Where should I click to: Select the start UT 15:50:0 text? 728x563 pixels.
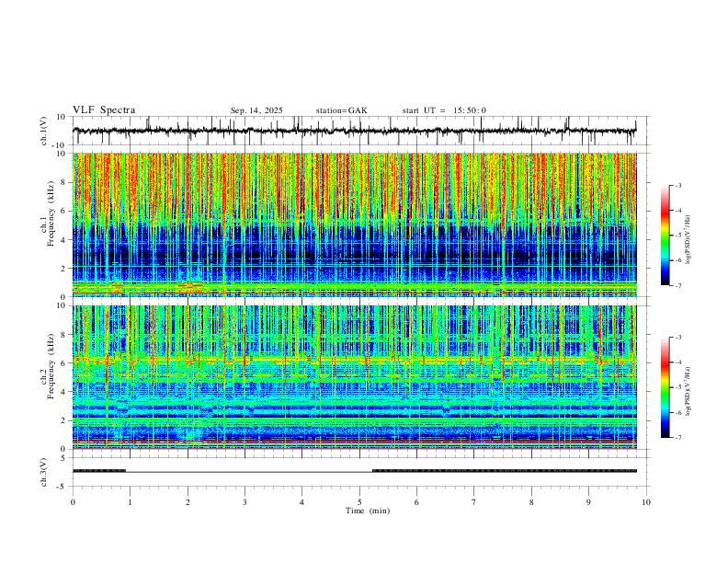point(444,110)
